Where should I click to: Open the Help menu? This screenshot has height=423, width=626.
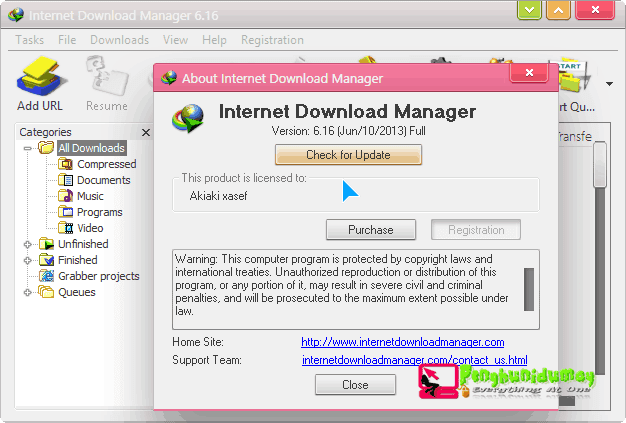pyautogui.click(x=214, y=40)
